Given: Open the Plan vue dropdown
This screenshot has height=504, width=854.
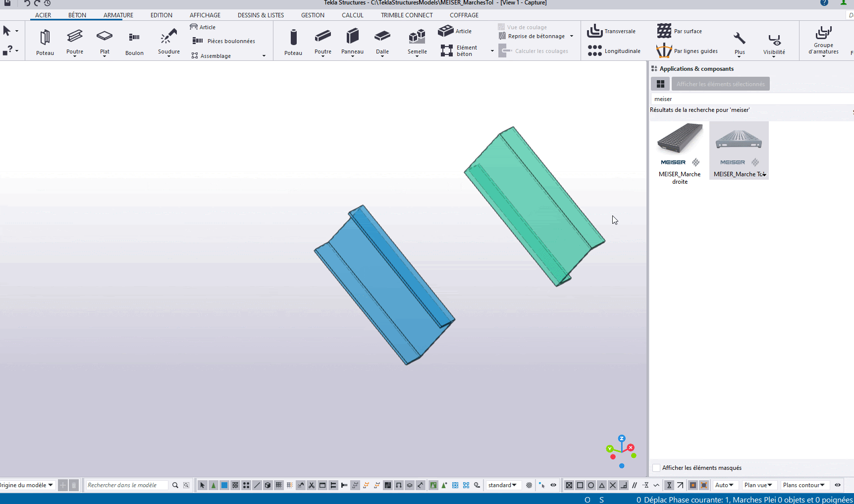Looking at the screenshot, I should coord(758,485).
